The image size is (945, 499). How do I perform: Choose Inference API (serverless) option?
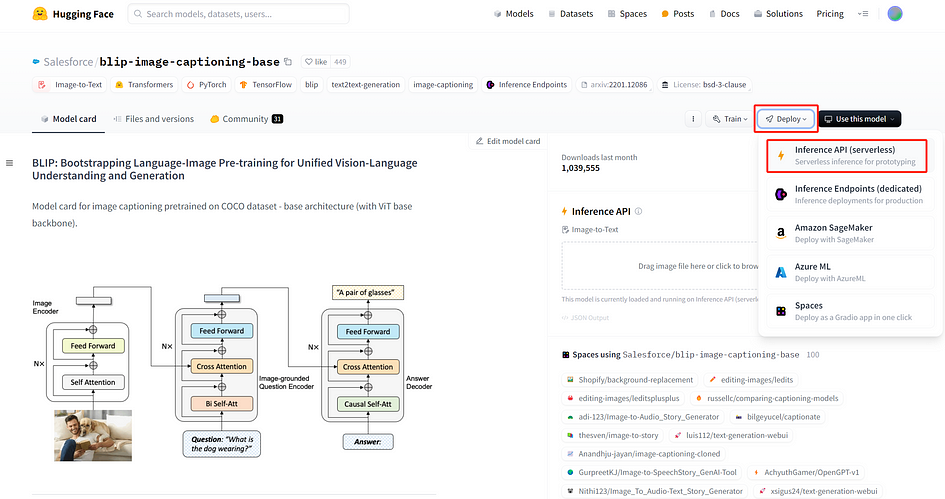click(847, 155)
